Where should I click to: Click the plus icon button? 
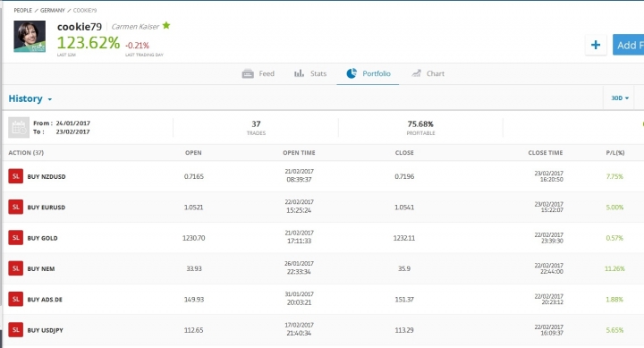(596, 45)
